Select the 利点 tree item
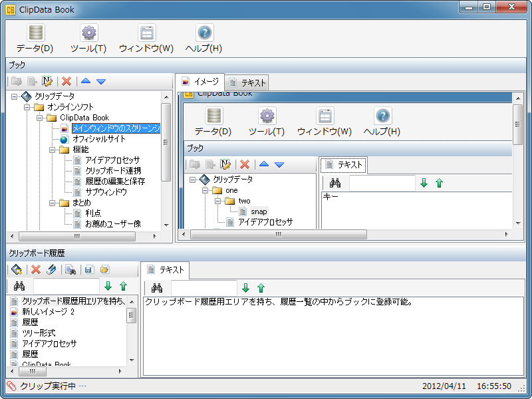 tap(93, 213)
